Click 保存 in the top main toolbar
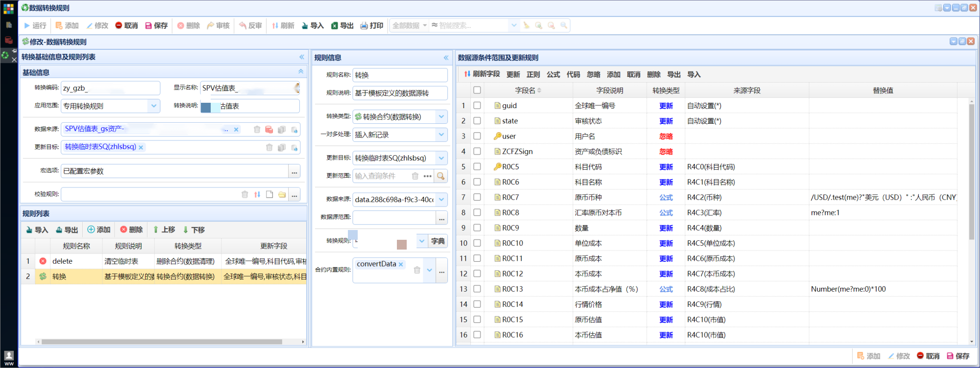Viewport: 980px width, 368px height. [x=156, y=25]
